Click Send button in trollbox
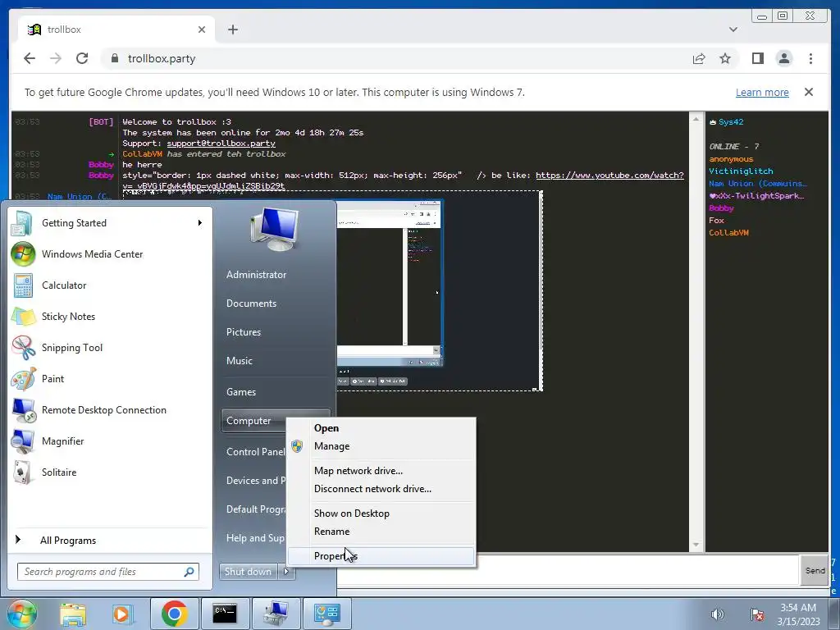This screenshot has width=840, height=630. [x=815, y=571]
